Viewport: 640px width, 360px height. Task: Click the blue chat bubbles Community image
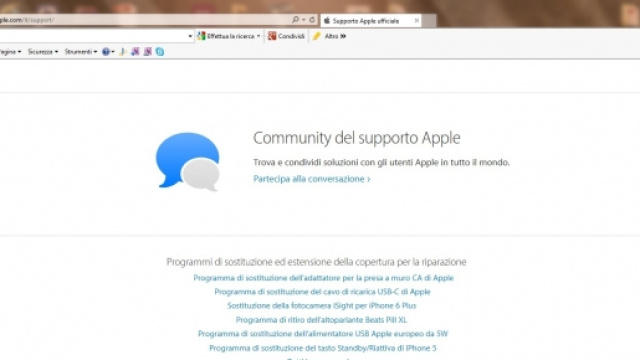pos(188,162)
